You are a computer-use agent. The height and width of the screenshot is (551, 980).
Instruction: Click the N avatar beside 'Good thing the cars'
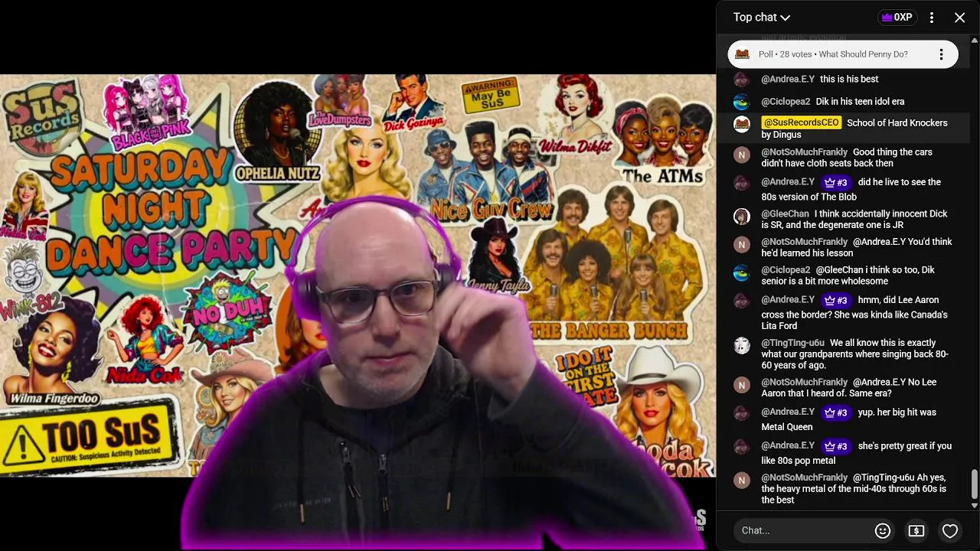point(741,155)
